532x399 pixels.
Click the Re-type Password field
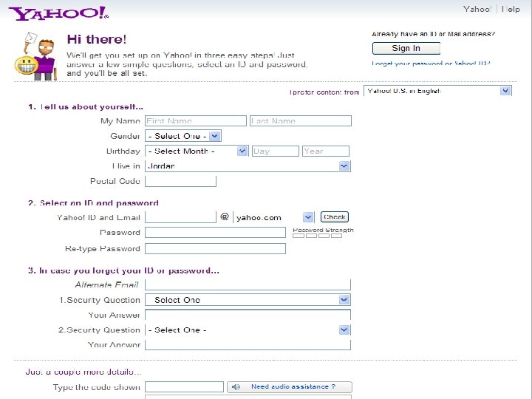(x=216, y=249)
